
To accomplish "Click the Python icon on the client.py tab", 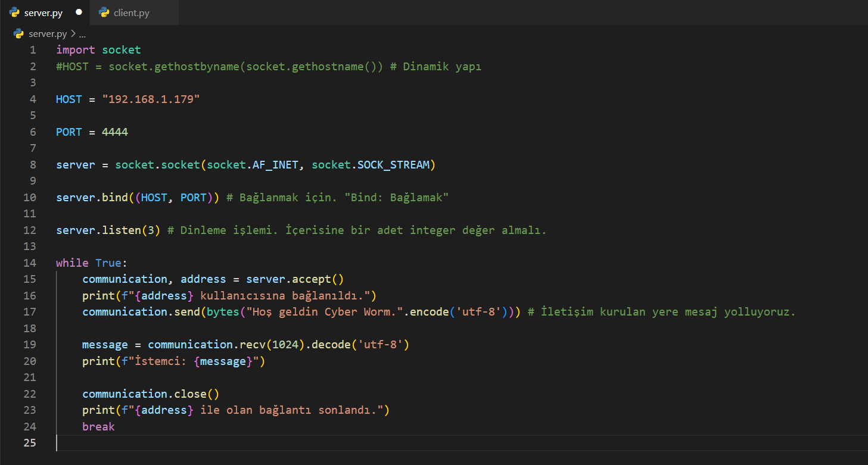I will 104,13.
